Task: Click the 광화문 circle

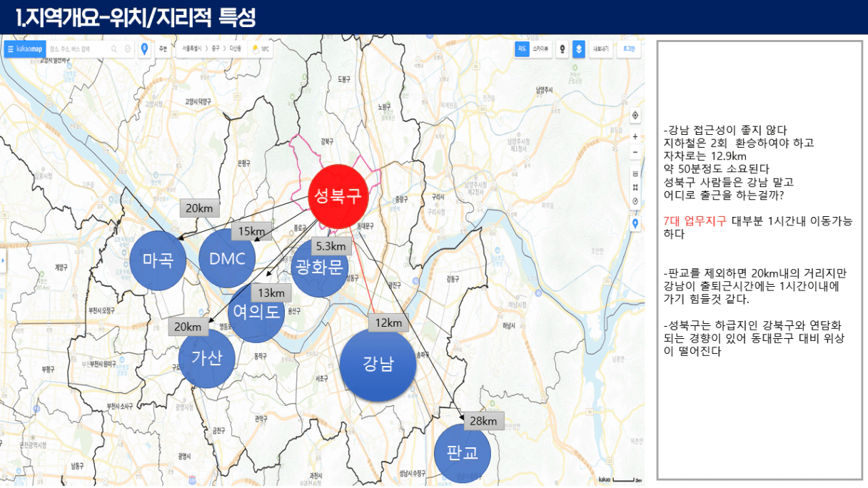Action: (x=320, y=267)
